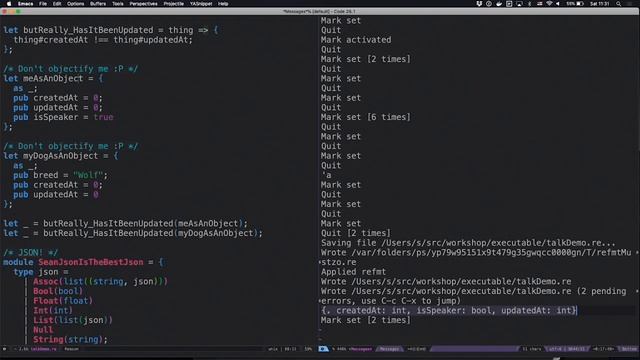Click butReally_HasItBeenUpdated(meAsAnObject) call
This screenshot has width=640, height=360.
(x=145, y=223)
